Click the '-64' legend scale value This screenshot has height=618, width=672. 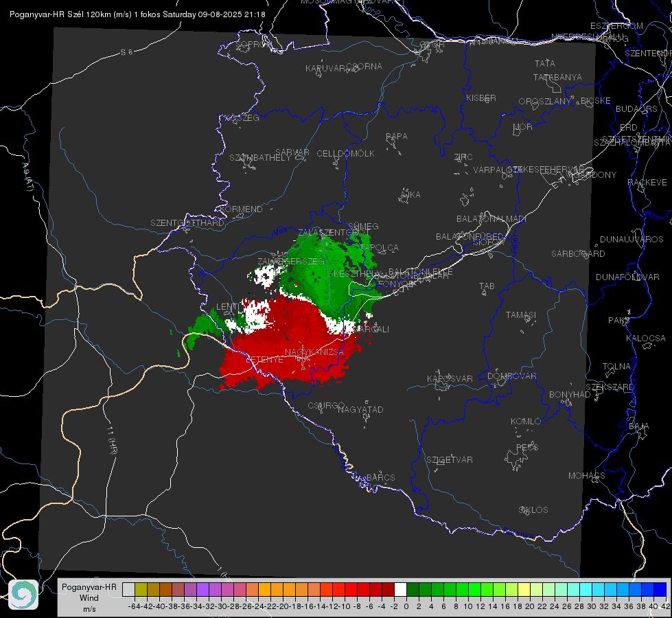134,606
